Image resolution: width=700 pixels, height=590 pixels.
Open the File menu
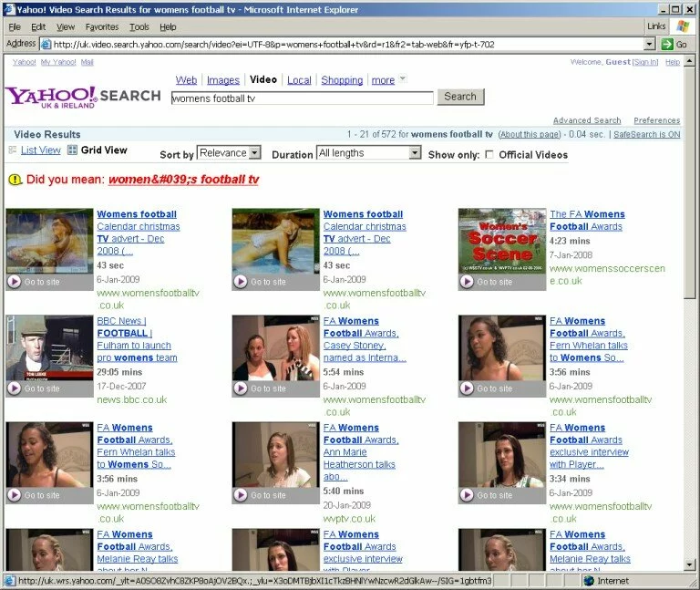15,26
